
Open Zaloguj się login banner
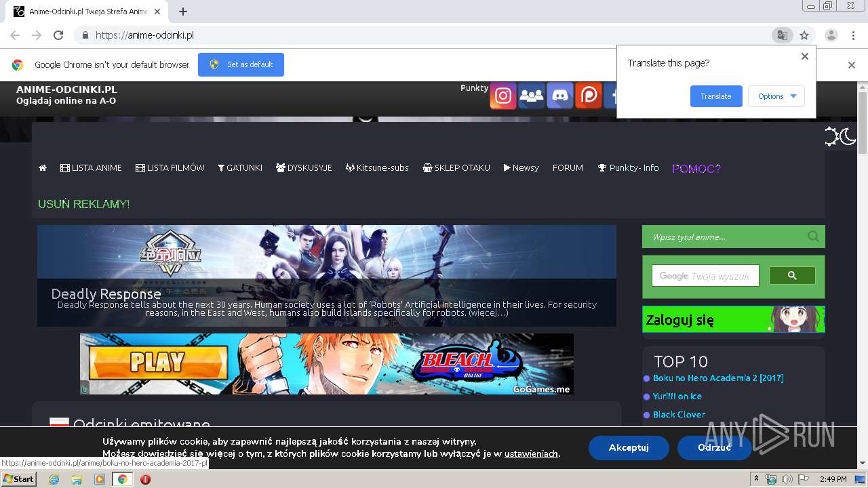click(734, 319)
